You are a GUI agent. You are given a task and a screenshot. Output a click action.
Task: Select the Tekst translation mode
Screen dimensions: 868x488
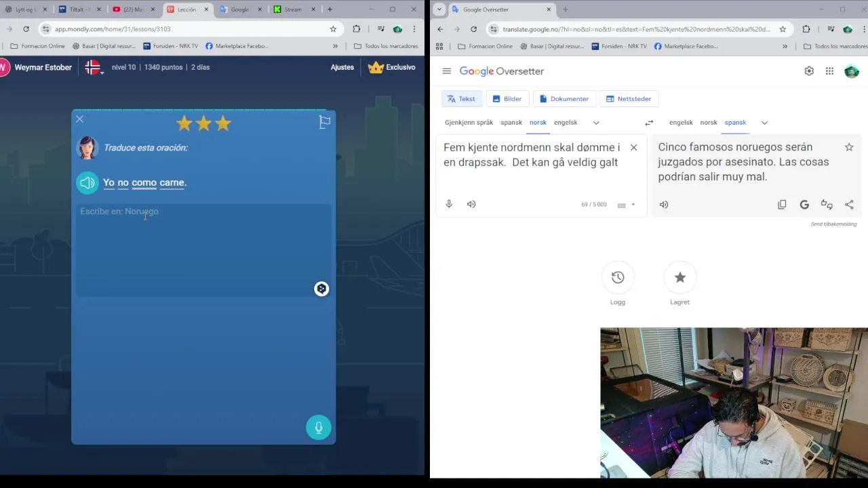coord(462,99)
